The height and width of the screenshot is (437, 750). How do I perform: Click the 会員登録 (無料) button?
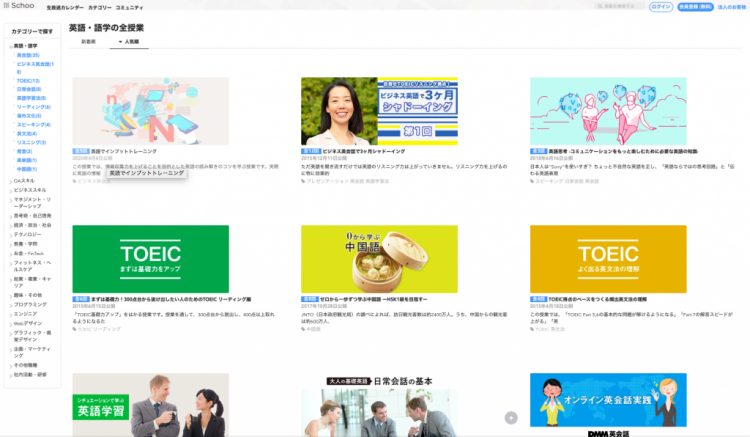695,7
